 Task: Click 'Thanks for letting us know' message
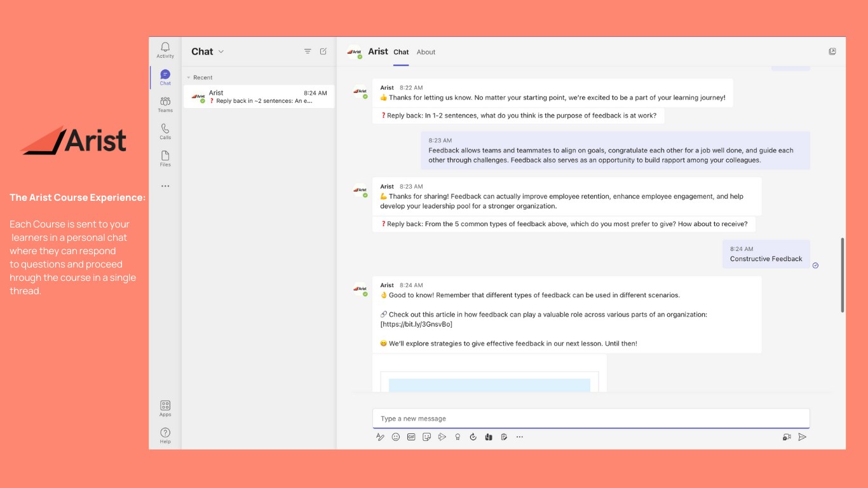[552, 93]
